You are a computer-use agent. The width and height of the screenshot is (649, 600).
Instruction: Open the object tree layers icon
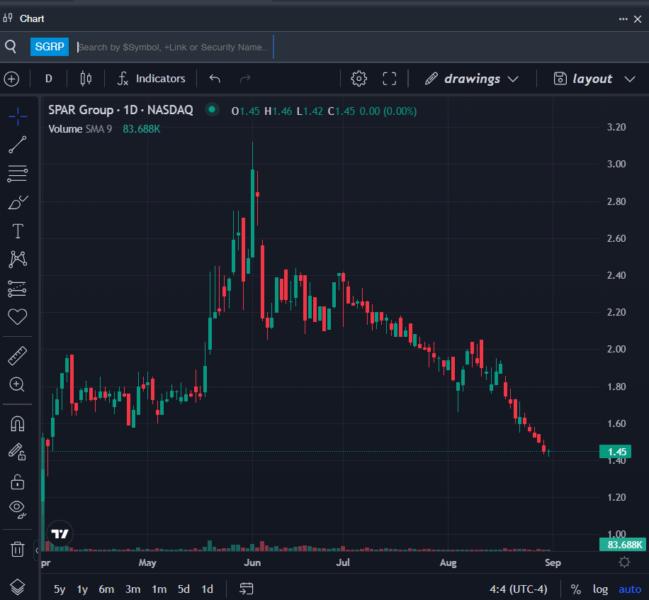click(x=17, y=587)
